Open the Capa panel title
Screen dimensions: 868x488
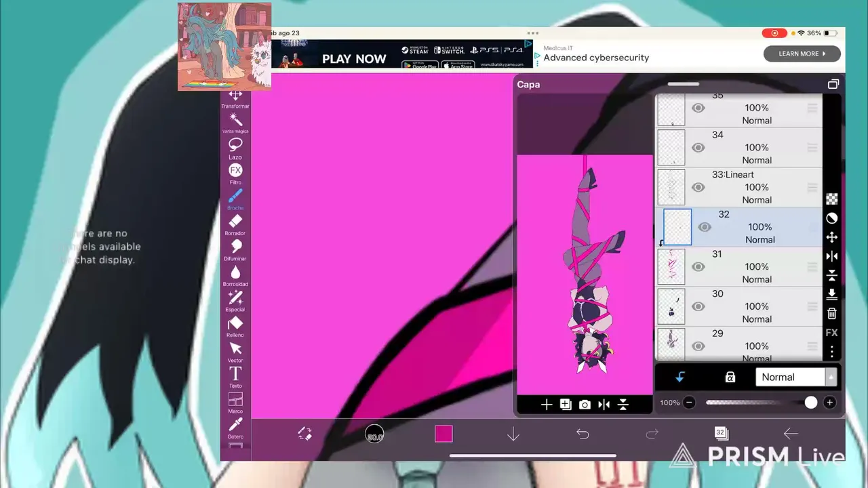click(528, 84)
